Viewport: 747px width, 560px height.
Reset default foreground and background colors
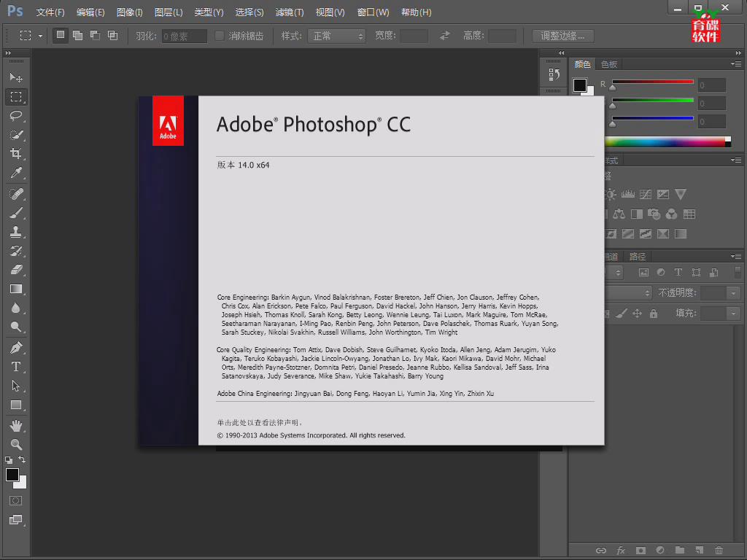(x=9, y=460)
